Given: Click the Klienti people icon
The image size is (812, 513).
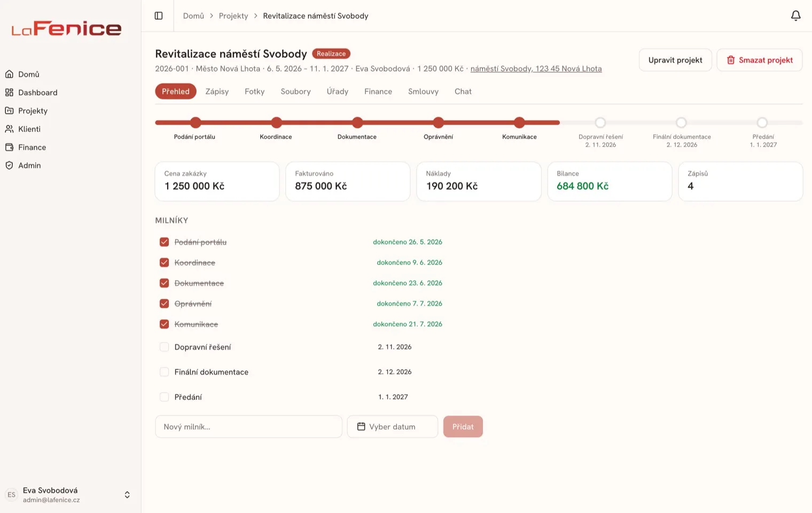Looking at the screenshot, I should [x=9, y=129].
